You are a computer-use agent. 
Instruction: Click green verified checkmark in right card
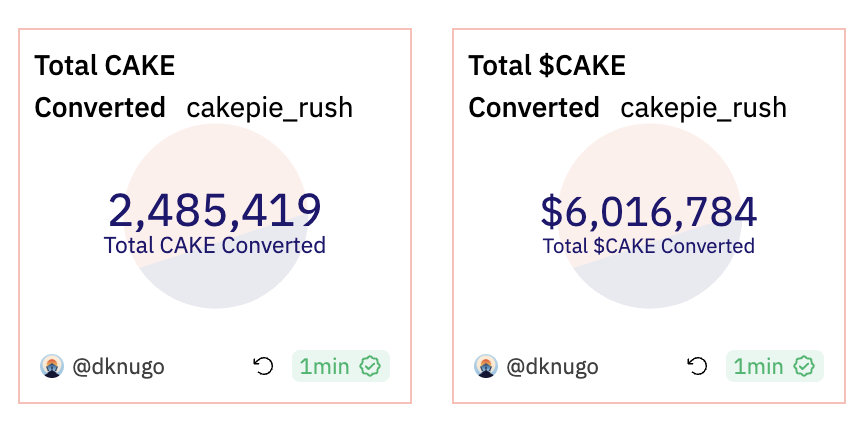[805, 367]
